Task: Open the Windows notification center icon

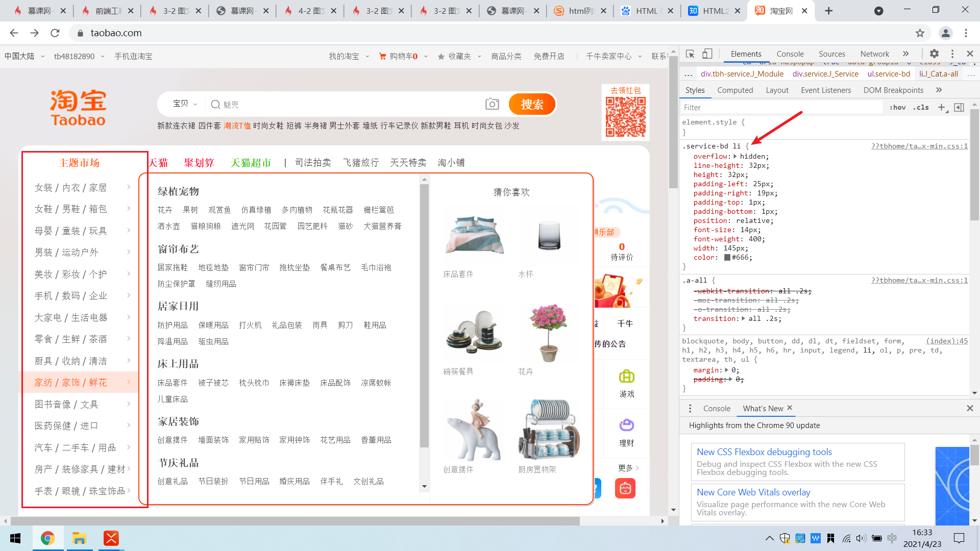Action: click(x=959, y=538)
